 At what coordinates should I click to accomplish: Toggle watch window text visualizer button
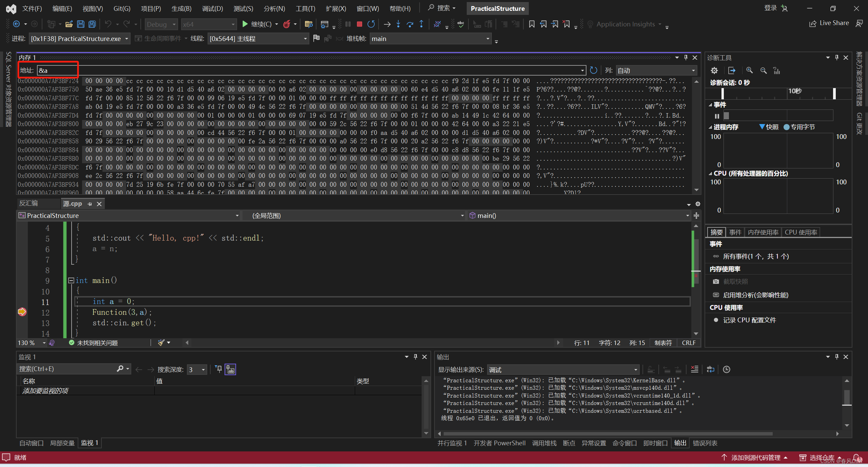[230, 369]
